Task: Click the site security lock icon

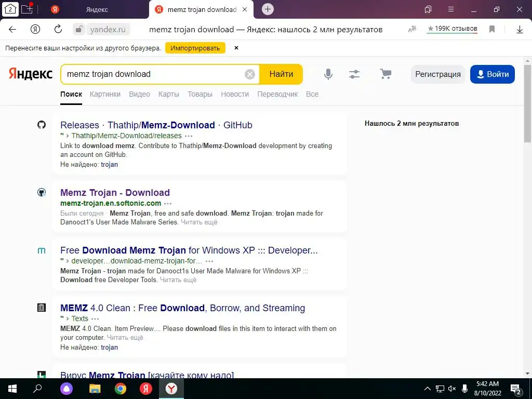Action: coord(78,29)
